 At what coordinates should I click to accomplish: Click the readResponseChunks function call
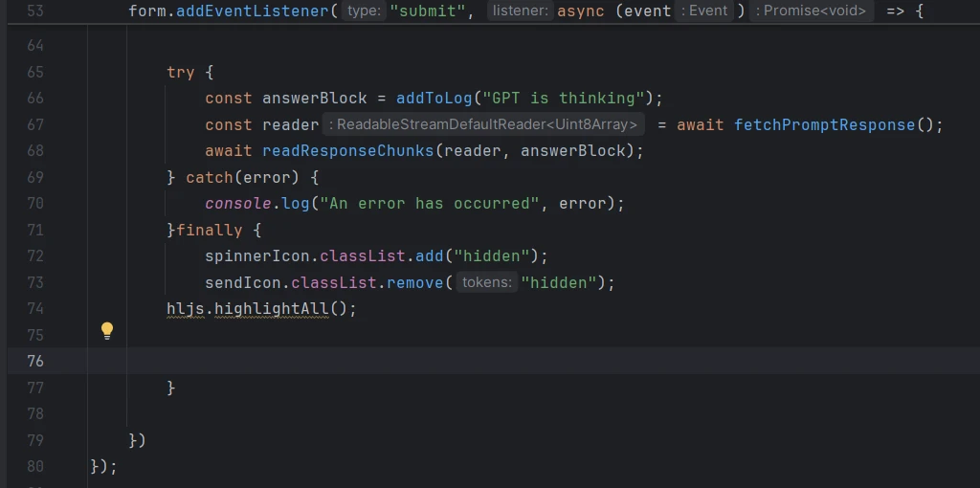[347, 151]
